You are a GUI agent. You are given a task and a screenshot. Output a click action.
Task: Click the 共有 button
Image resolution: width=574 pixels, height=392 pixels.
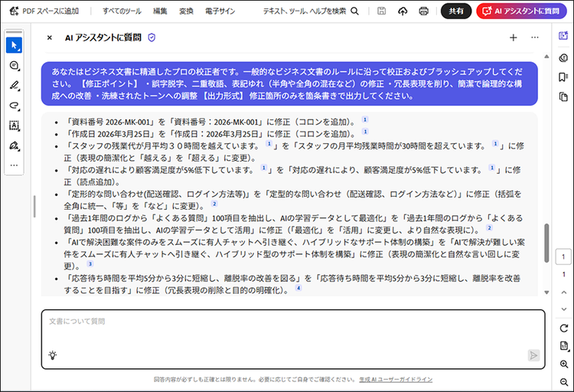click(x=456, y=11)
